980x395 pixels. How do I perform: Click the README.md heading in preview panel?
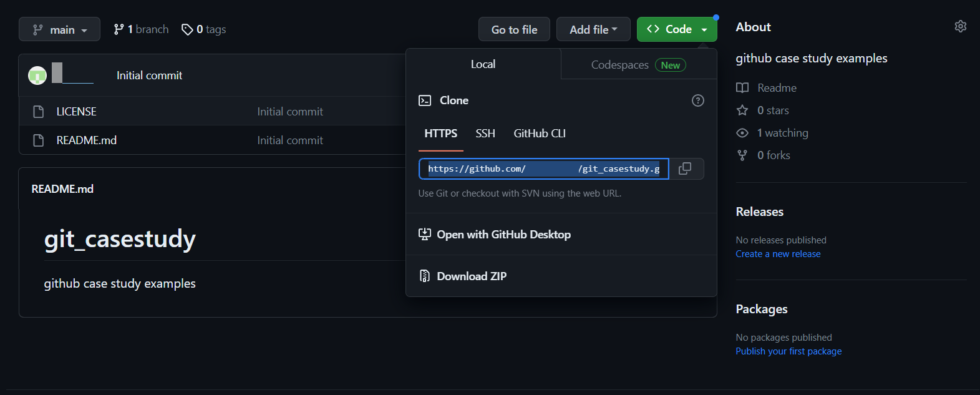pos(62,189)
